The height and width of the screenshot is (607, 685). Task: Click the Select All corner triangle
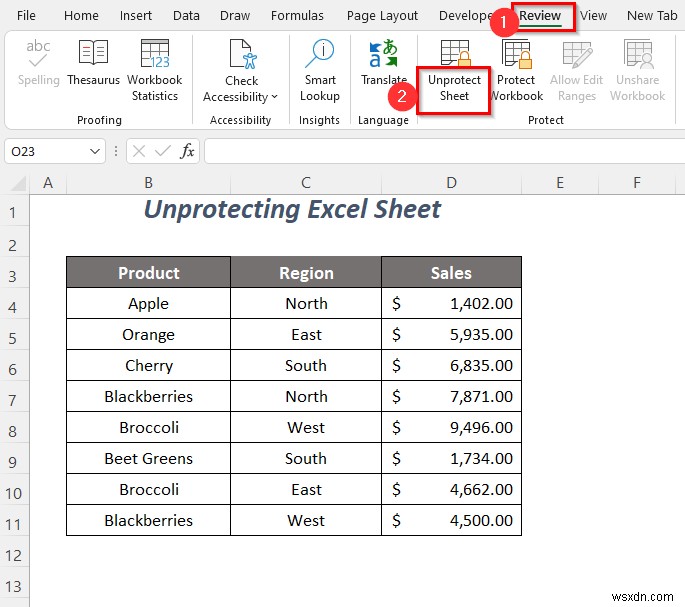point(18,184)
